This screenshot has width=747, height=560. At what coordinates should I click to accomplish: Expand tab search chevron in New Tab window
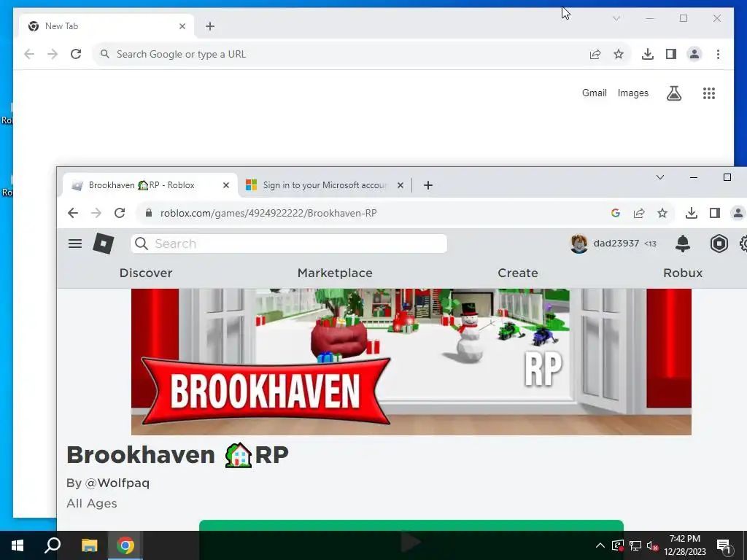[616, 18]
